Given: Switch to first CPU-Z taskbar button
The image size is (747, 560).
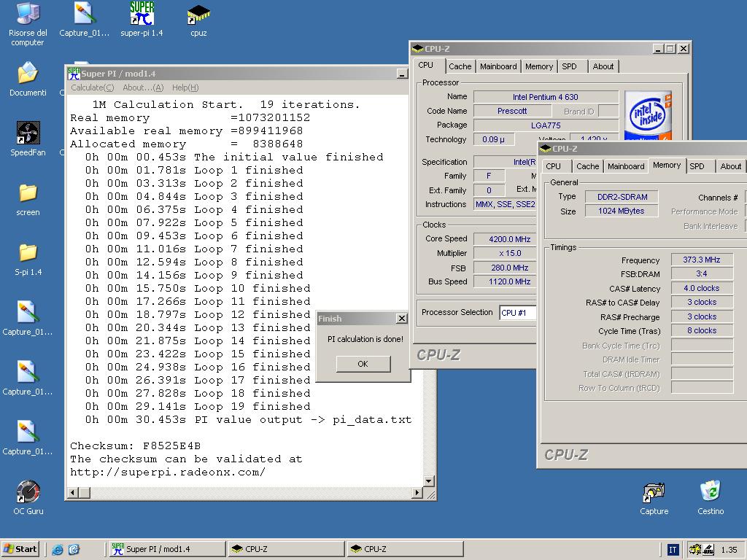Looking at the screenshot, I should point(286,549).
